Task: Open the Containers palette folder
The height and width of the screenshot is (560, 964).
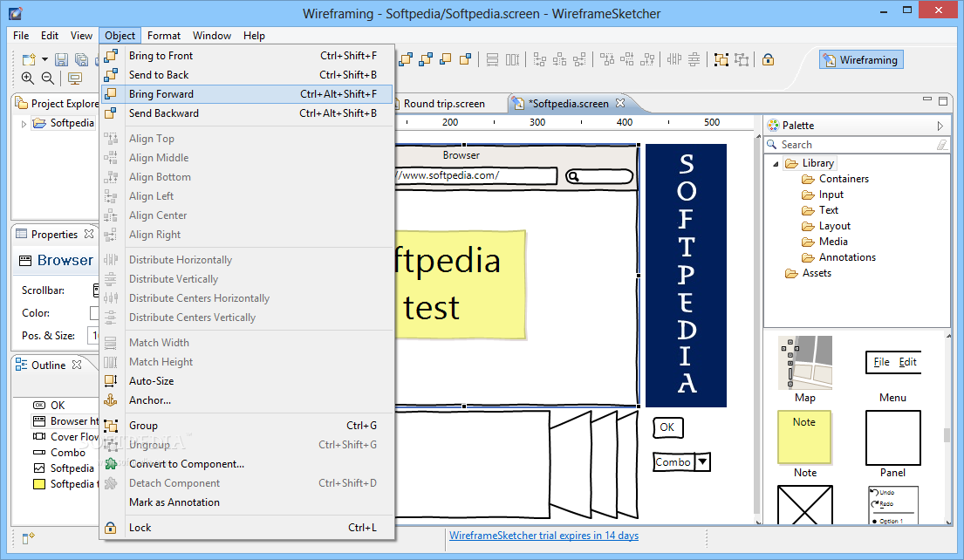Action: pos(836,179)
